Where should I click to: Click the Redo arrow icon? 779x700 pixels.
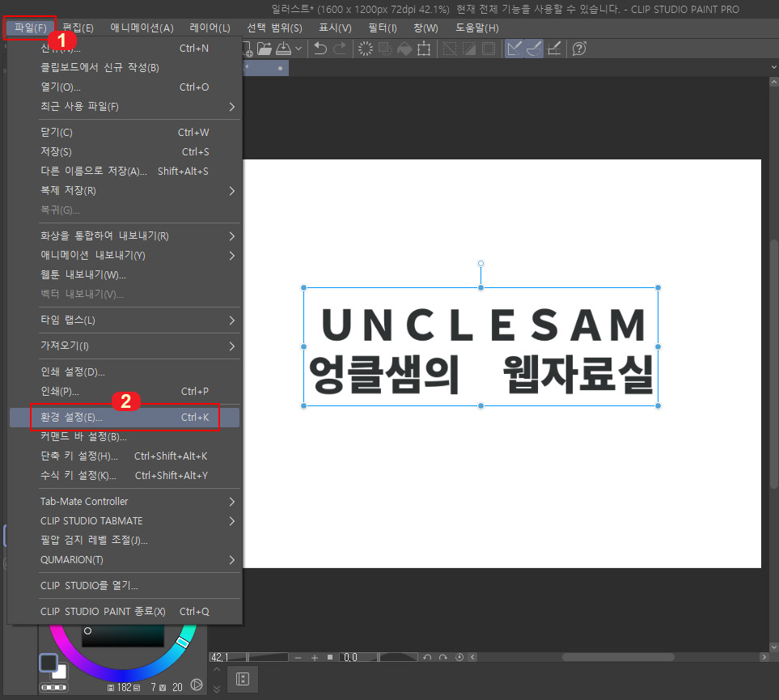click(340, 49)
